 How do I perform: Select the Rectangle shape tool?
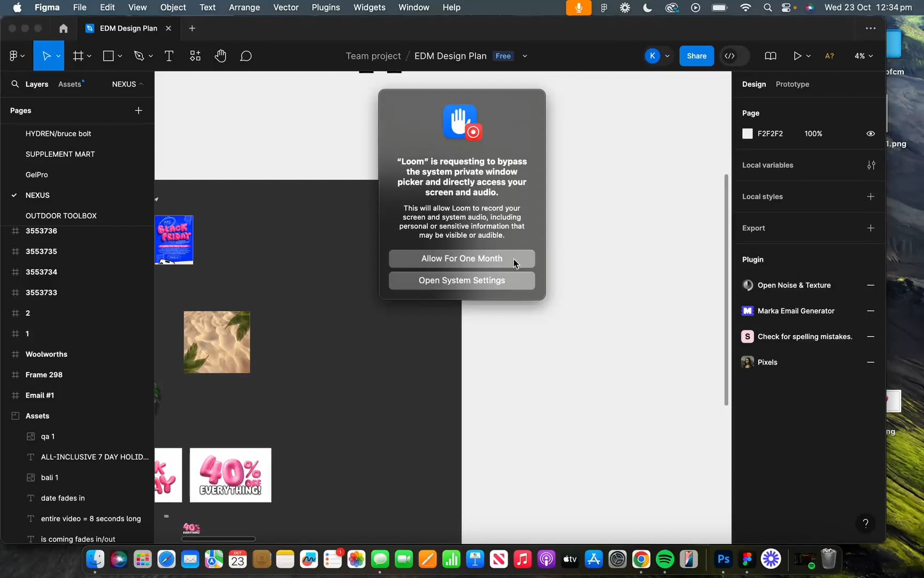pyautogui.click(x=109, y=56)
